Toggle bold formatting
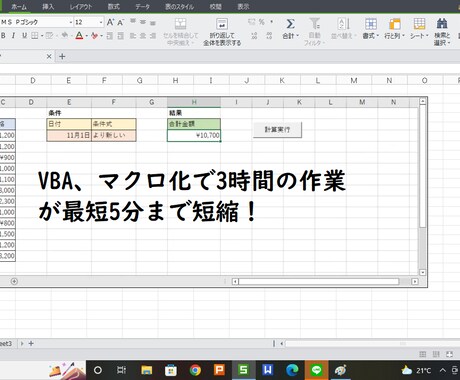Image resolution: width=460 pixels, height=380 pixels. click(3, 35)
